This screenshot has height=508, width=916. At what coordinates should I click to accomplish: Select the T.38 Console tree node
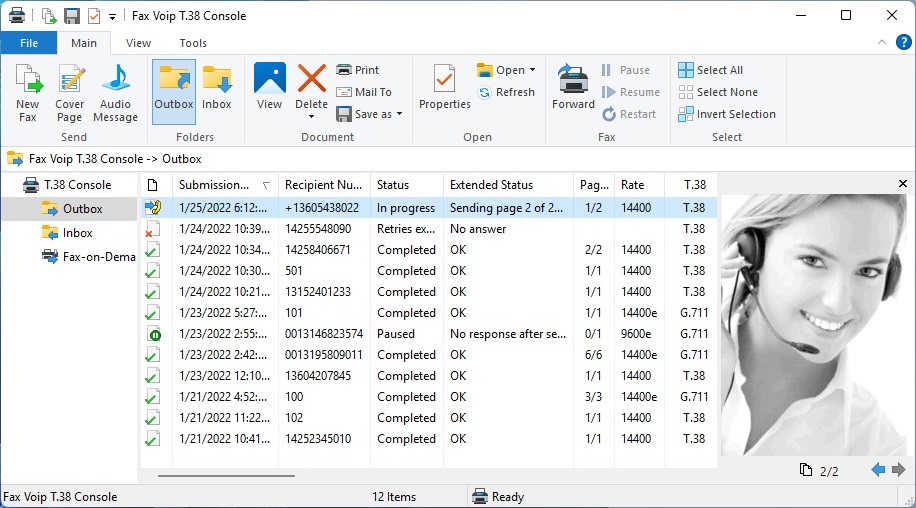(67, 185)
